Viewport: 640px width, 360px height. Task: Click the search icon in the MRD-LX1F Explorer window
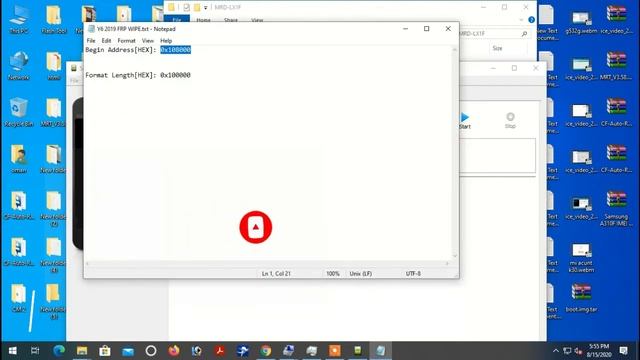(524, 34)
